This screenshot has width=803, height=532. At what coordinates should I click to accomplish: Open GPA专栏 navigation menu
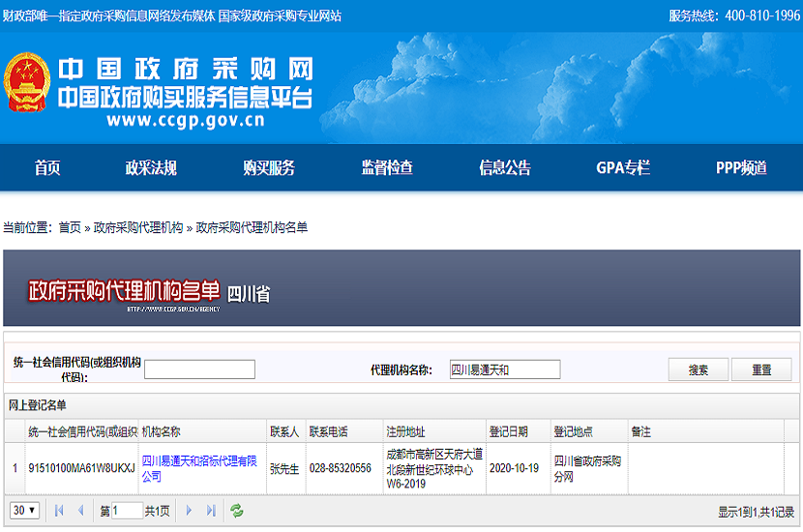click(x=623, y=167)
